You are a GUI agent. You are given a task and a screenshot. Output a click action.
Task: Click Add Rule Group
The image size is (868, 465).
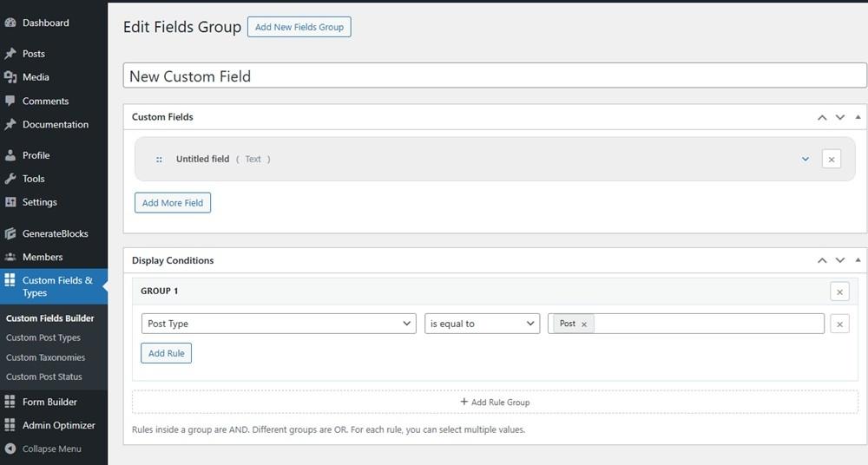[x=495, y=403]
